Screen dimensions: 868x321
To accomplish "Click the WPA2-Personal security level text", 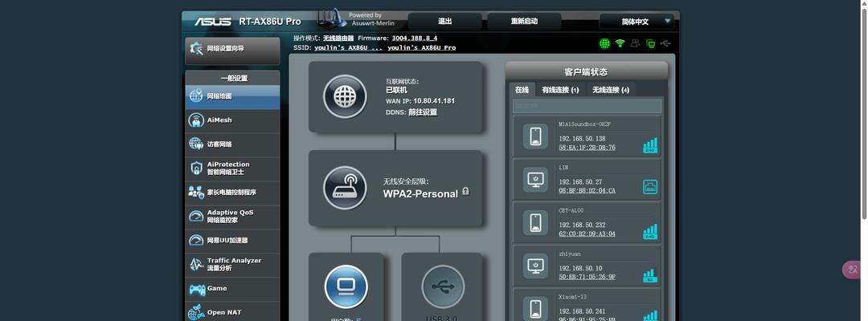I will coord(420,194).
